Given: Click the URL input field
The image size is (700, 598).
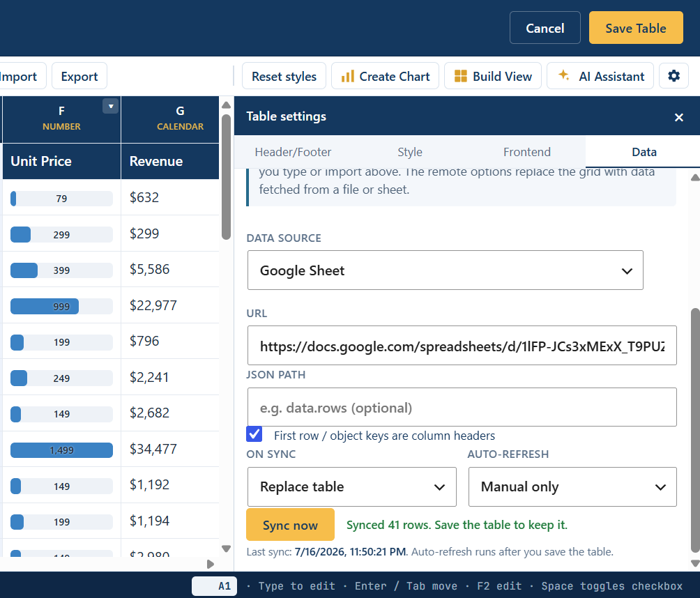Looking at the screenshot, I should coord(462,346).
